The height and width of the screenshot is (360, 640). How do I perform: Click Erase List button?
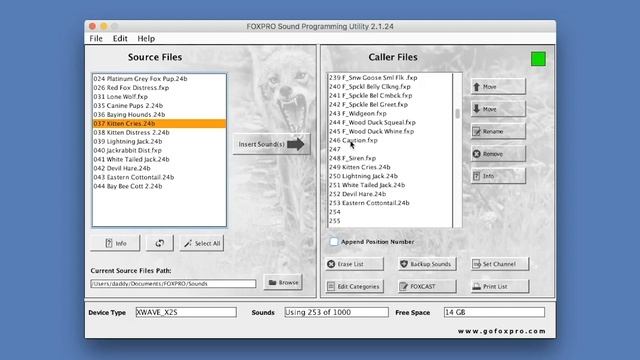(355, 264)
